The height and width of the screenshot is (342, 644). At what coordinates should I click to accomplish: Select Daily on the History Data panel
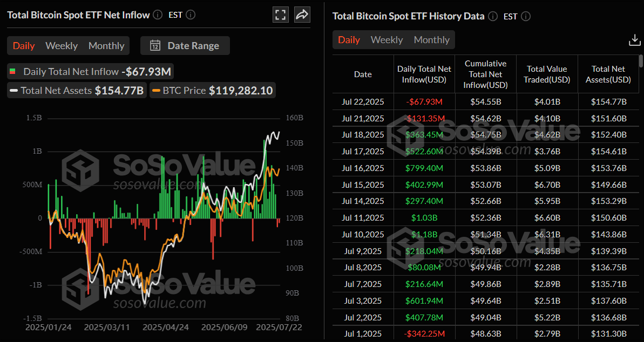349,40
